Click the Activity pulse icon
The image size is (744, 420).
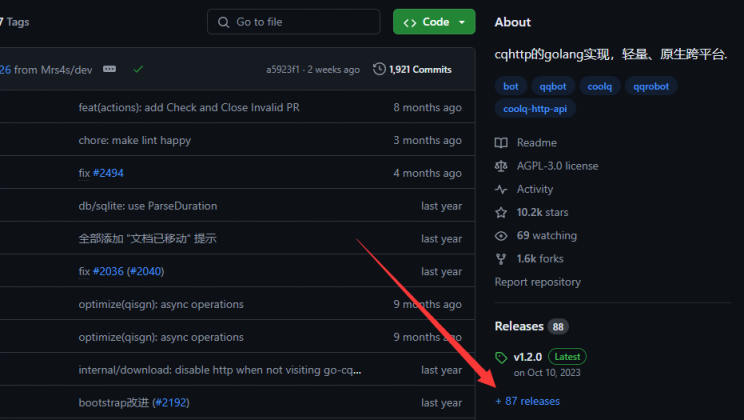pos(501,189)
